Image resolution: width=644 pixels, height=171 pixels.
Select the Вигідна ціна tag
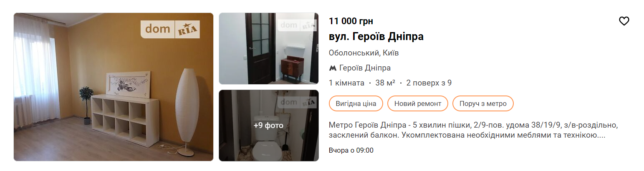356,103
